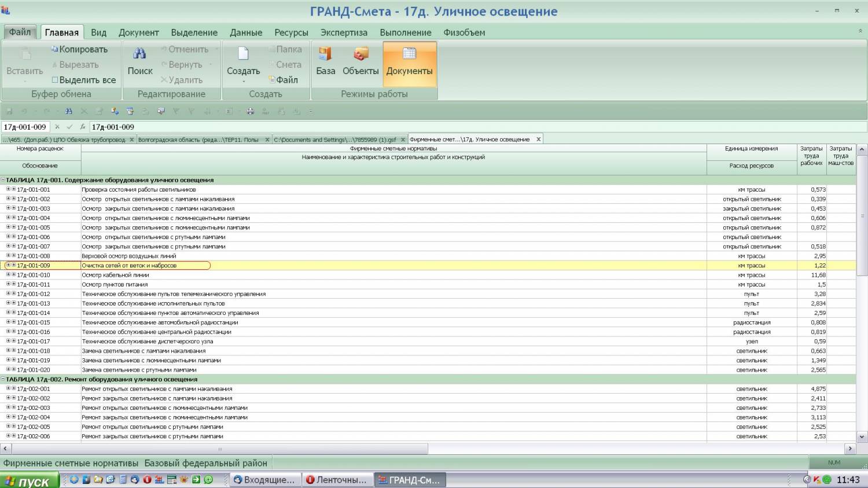Close the 7855989 (1).gsf document tab
The height and width of the screenshot is (488, 868).
coord(403,140)
